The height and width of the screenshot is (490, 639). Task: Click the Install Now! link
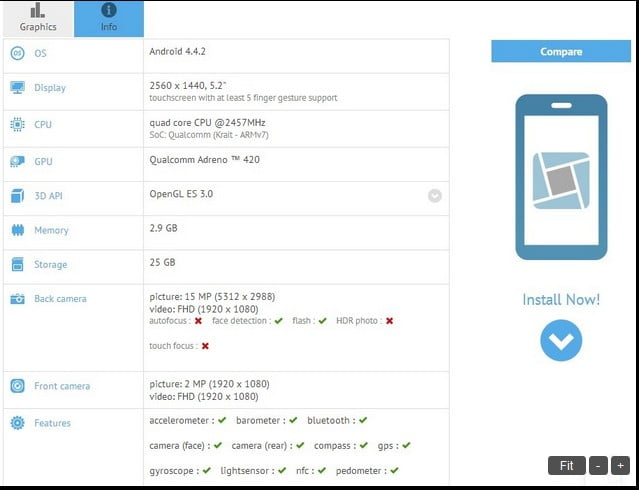[x=561, y=299]
